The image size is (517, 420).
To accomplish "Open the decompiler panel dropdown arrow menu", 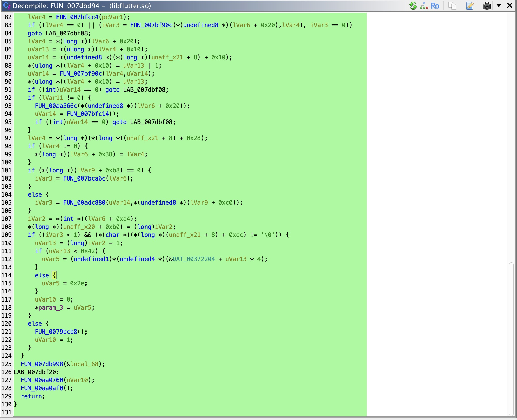I will click(499, 6).
